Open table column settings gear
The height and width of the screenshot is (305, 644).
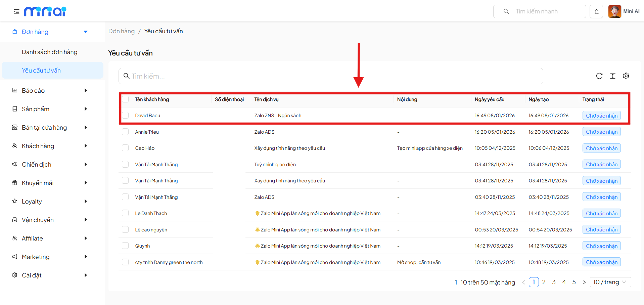[626, 76]
